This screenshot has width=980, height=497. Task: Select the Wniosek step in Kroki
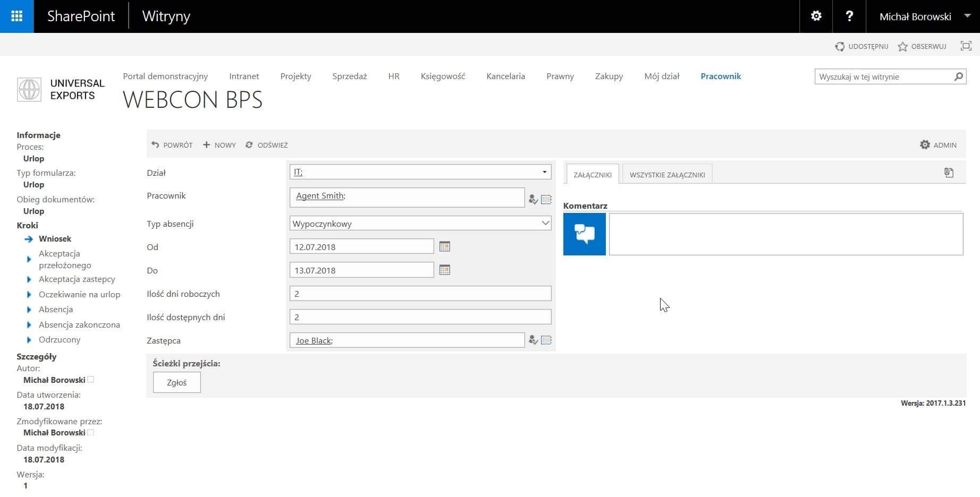55,239
